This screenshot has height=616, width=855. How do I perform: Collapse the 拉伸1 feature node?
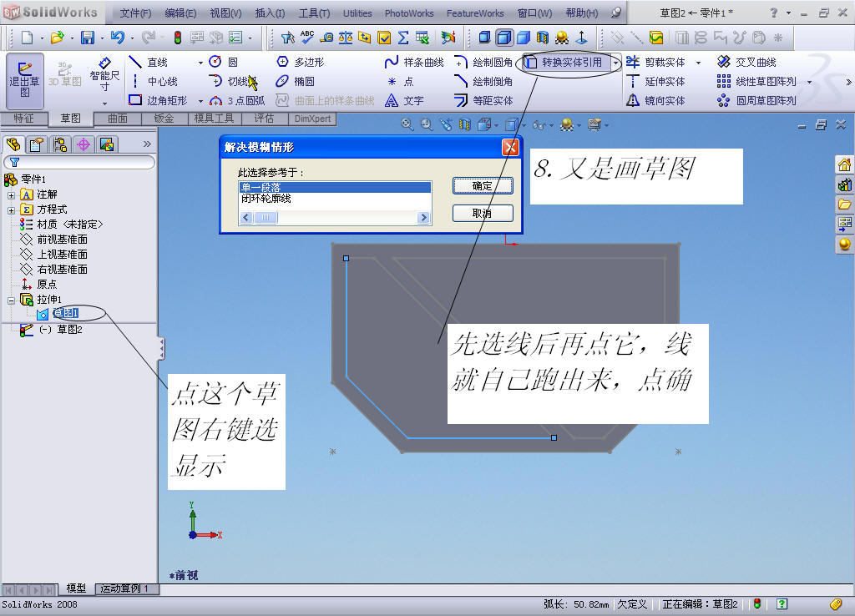click(11, 300)
